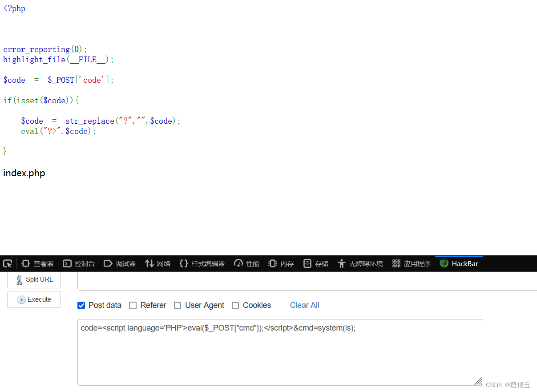This screenshot has height=392, width=537.
Task: Open the 查看器 inspector tab
Action: [x=38, y=263]
